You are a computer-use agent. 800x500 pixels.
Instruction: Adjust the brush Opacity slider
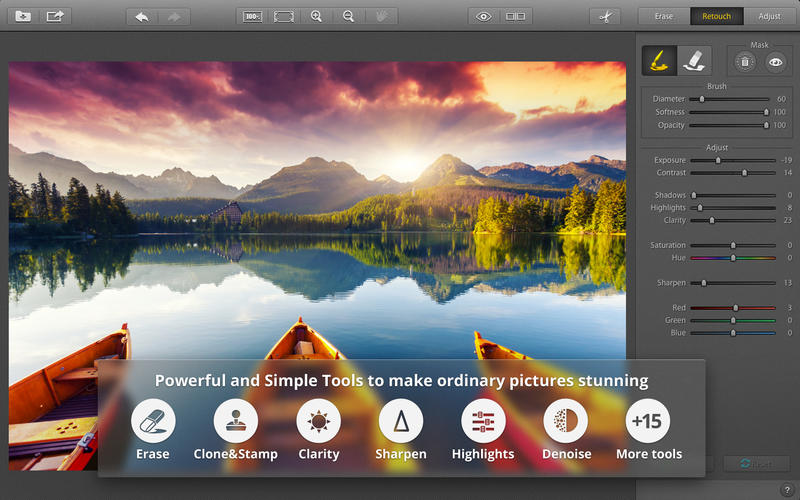click(730, 125)
